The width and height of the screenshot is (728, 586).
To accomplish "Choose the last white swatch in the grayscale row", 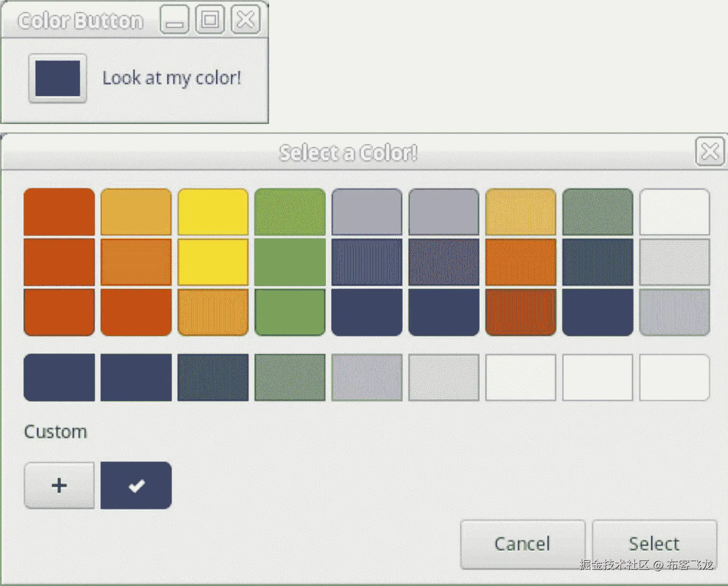I will coord(675,378).
